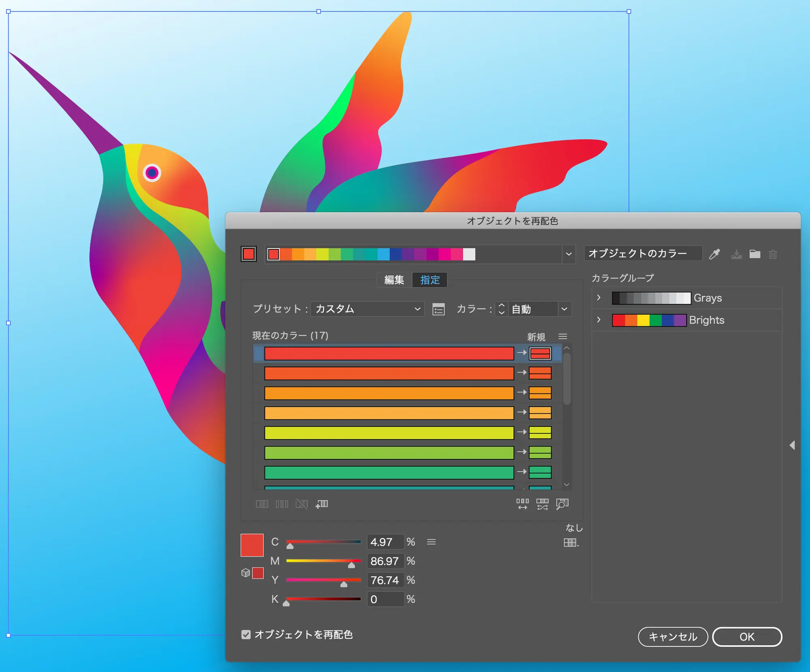
Task: Confirm the recolor with OK
Action: pos(746,637)
